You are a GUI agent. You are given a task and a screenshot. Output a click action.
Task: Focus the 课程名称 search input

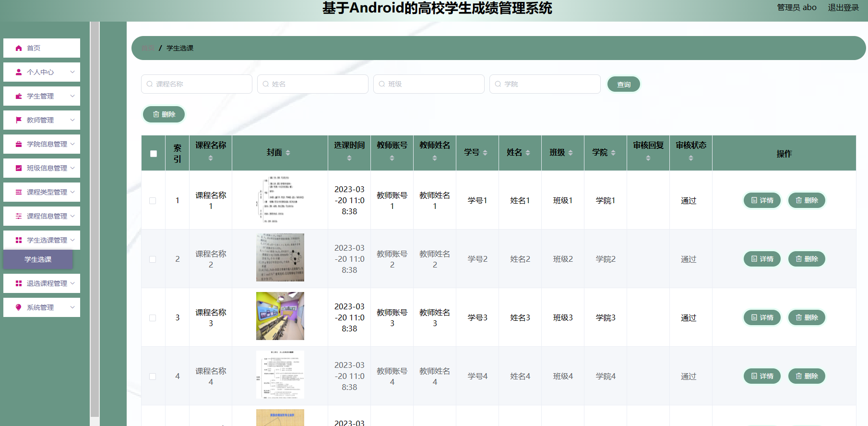197,84
